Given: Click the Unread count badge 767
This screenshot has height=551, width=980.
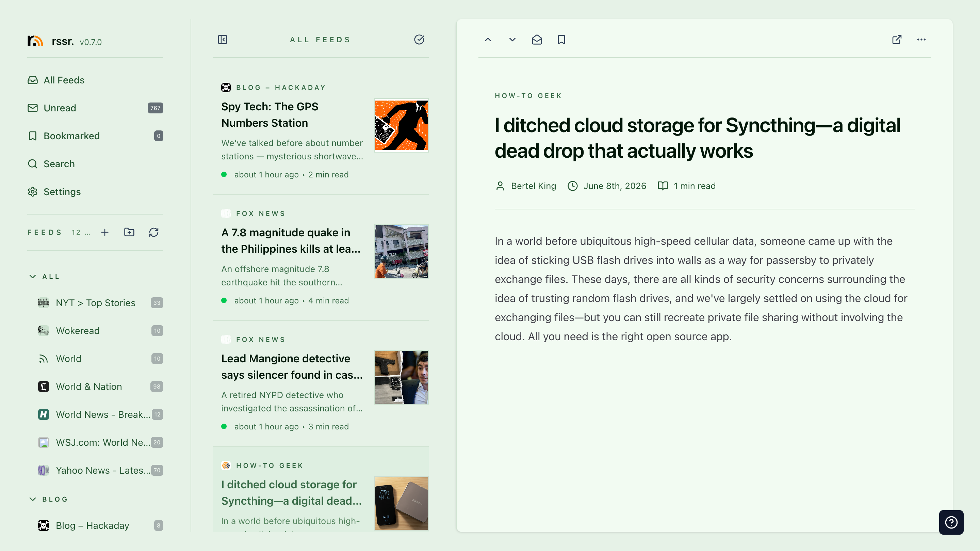Looking at the screenshot, I should 155,108.
